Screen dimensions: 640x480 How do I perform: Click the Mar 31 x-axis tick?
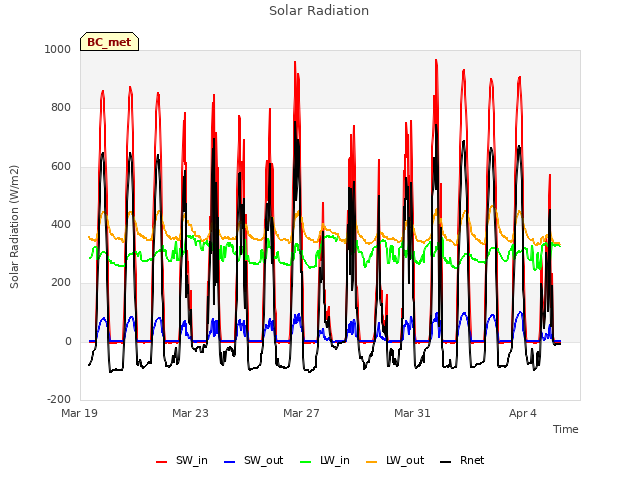click(x=412, y=413)
